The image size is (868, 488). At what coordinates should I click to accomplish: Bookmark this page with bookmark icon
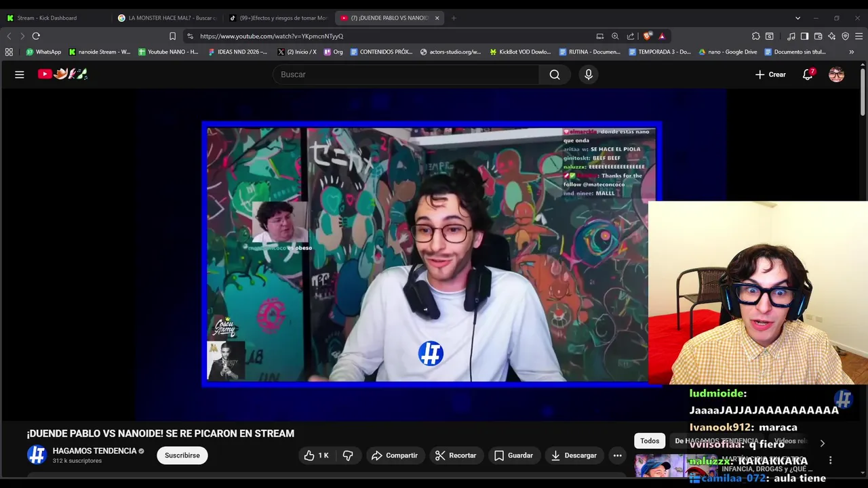tap(172, 36)
